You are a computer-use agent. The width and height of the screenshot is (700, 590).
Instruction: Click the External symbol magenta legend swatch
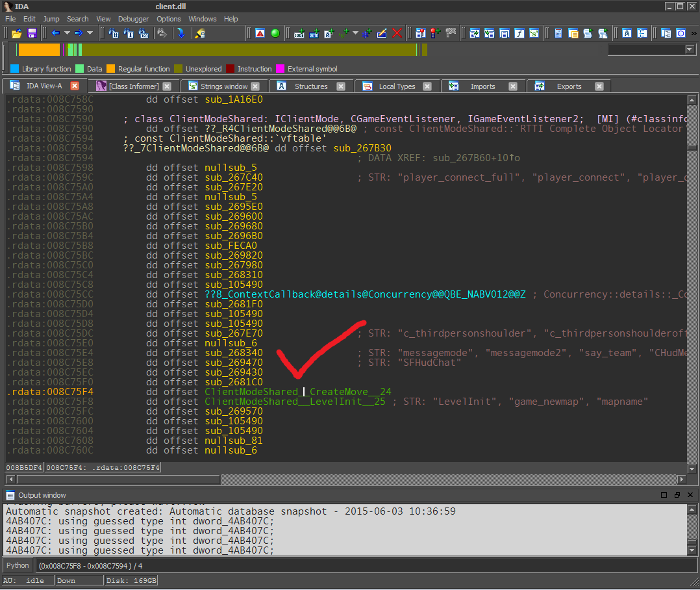coord(280,68)
